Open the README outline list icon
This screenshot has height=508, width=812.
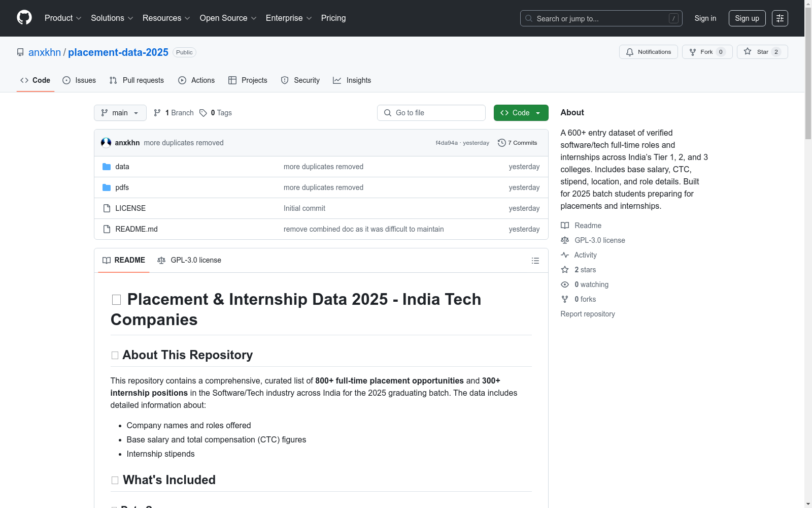(x=535, y=261)
